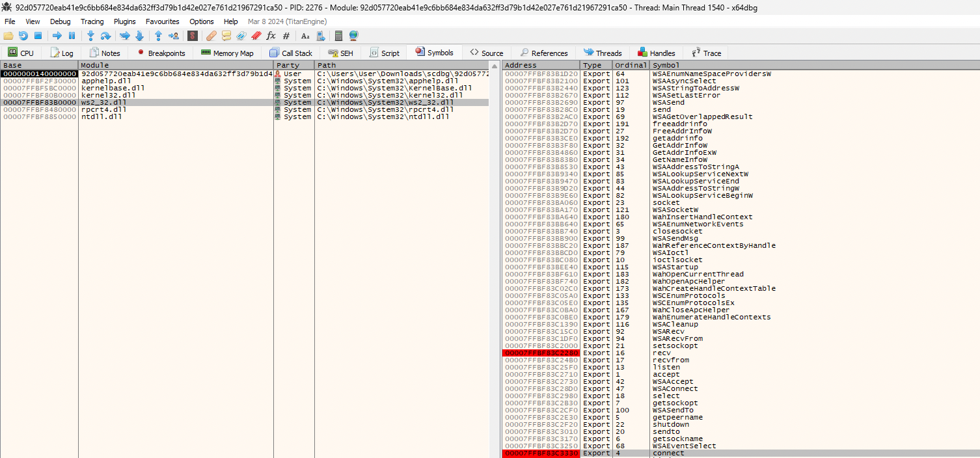Sort modules by Path column header
The width and height of the screenshot is (980, 458).
point(402,65)
